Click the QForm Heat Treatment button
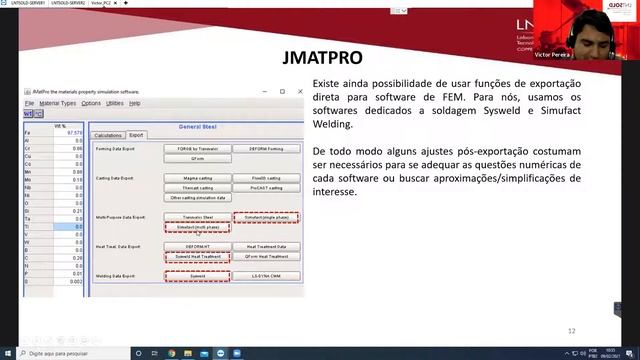 point(266,257)
